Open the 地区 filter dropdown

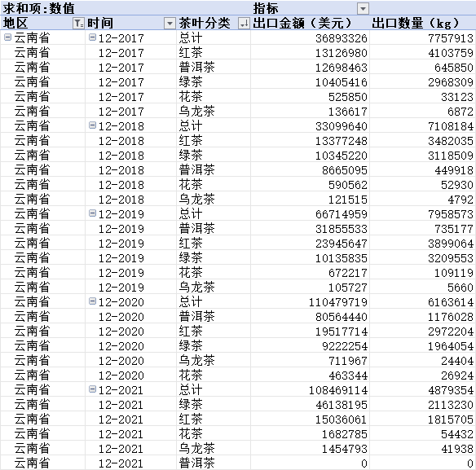78,23
